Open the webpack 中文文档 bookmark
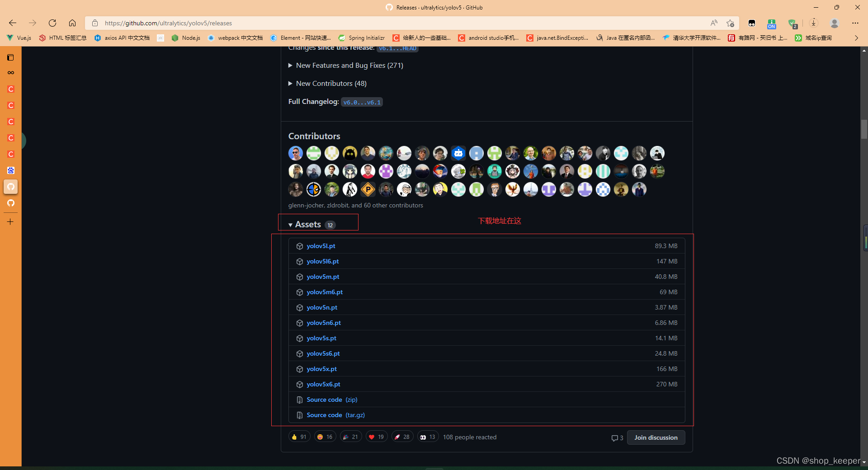 (x=236, y=38)
